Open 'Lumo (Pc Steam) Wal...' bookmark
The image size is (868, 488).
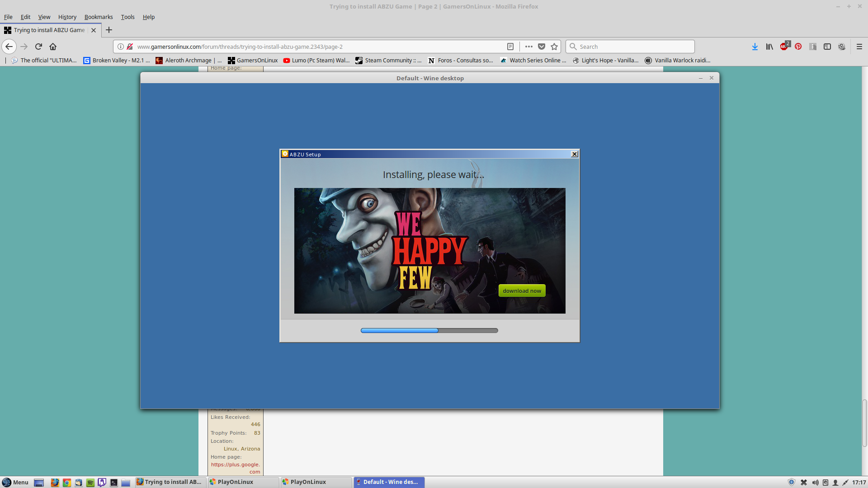pos(316,60)
